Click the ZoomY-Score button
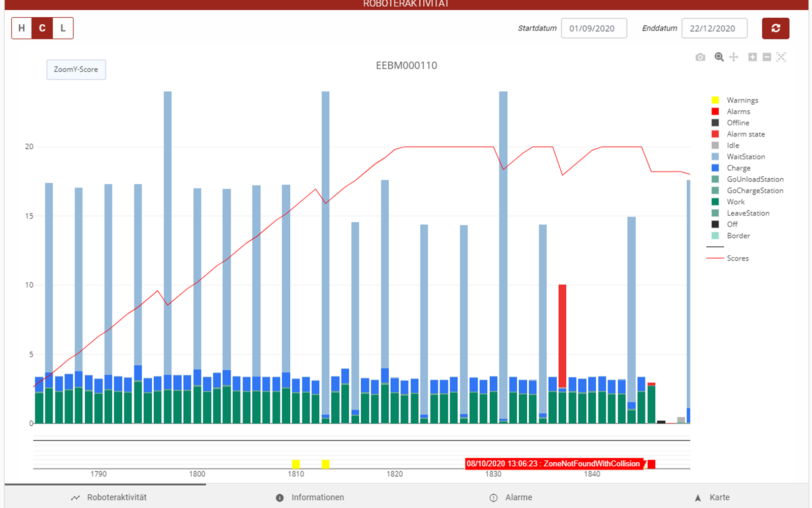 [76, 70]
